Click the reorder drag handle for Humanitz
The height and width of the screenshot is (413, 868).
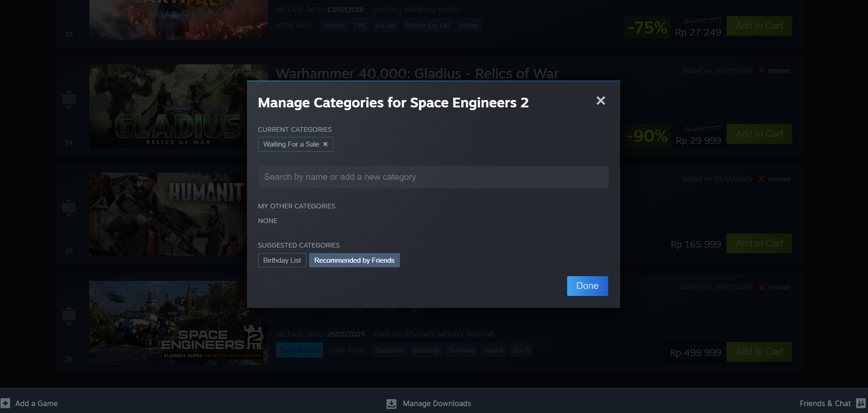coord(69,207)
